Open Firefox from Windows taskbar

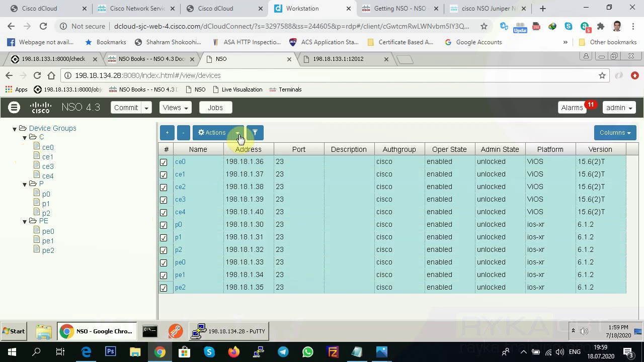pyautogui.click(x=234, y=352)
